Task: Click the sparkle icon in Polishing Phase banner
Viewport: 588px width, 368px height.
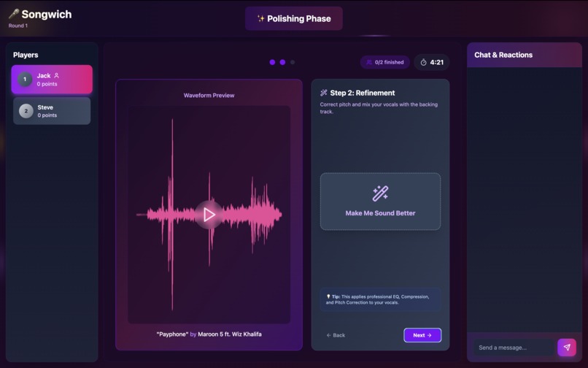Action: [x=261, y=18]
